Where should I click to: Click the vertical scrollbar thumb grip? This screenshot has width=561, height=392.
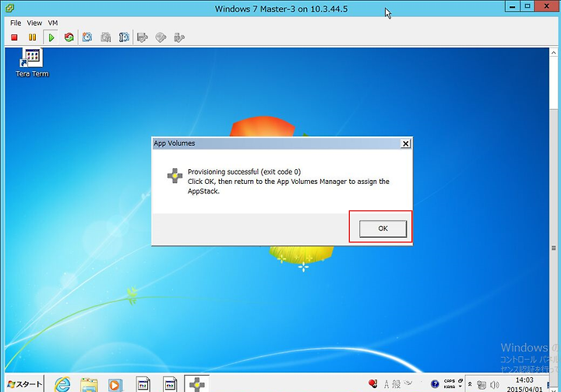coord(553,248)
